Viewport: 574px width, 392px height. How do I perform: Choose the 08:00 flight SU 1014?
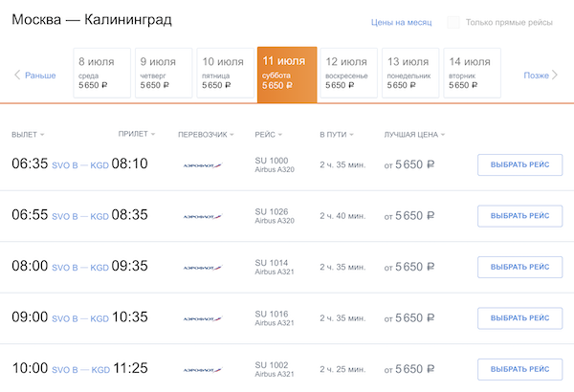point(519,267)
